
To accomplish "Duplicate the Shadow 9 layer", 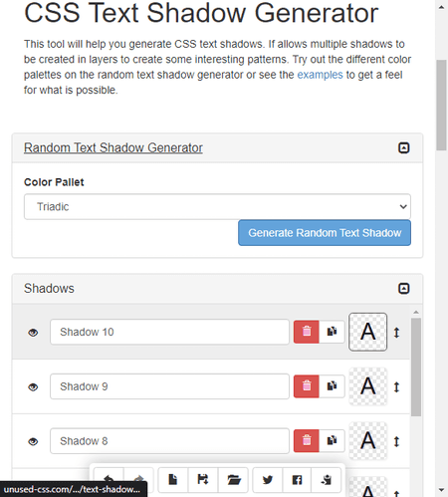I will tap(332, 386).
